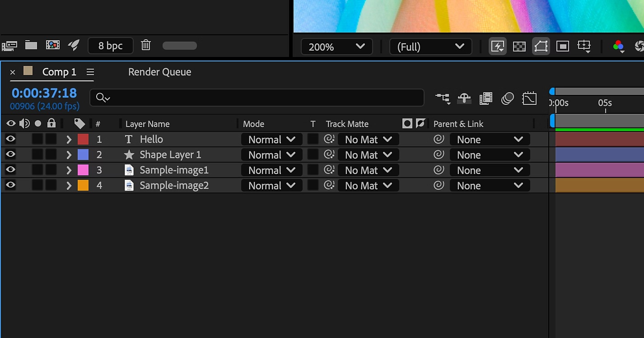Click the 0:00:37:18 current time display
The height and width of the screenshot is (338, 644).
tap(44, 93)
